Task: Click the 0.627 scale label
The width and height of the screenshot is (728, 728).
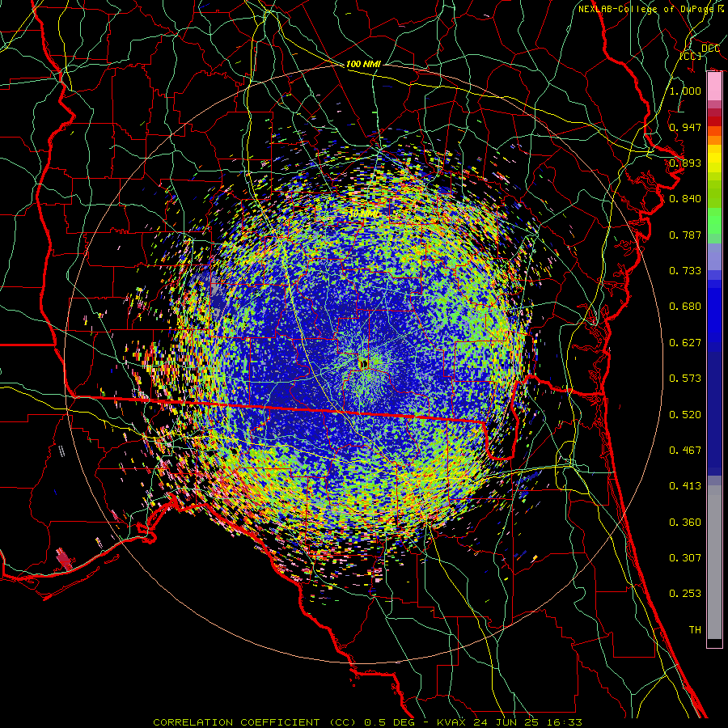Action: click(685, 342)
